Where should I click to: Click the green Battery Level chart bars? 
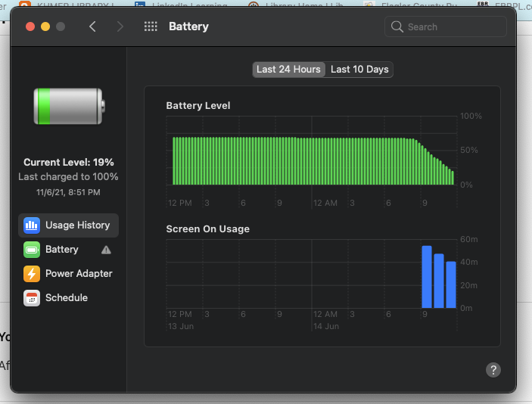click(303, 161)
